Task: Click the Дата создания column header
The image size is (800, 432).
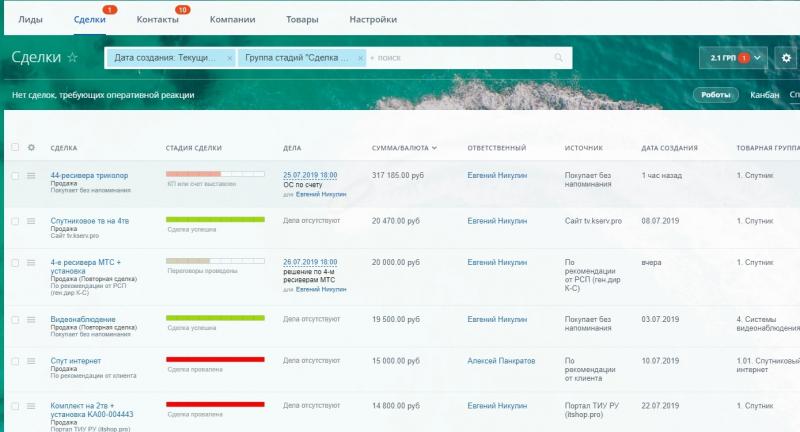Action: [669, 148]
